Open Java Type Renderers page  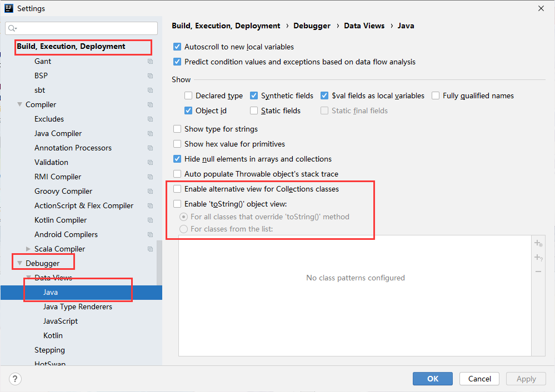[78, 306]
